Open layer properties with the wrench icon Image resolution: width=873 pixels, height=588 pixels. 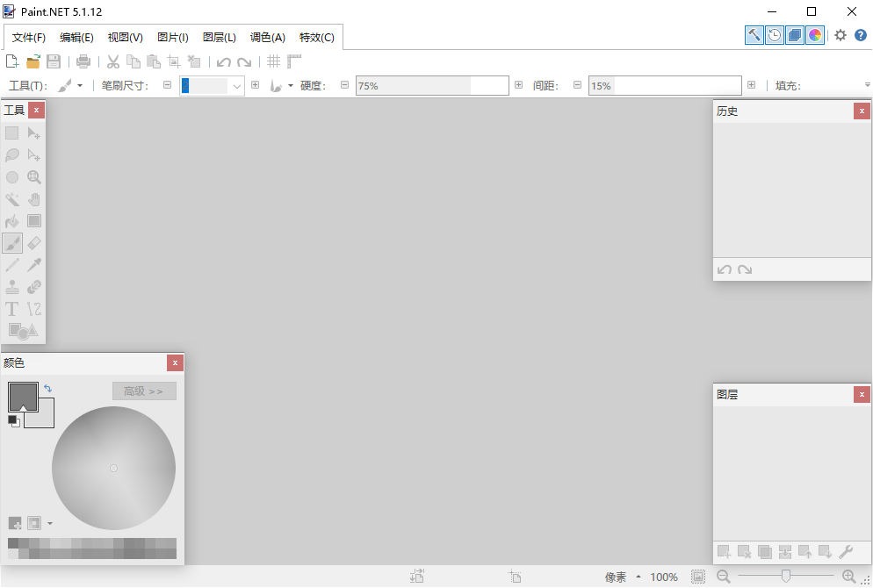846,552
